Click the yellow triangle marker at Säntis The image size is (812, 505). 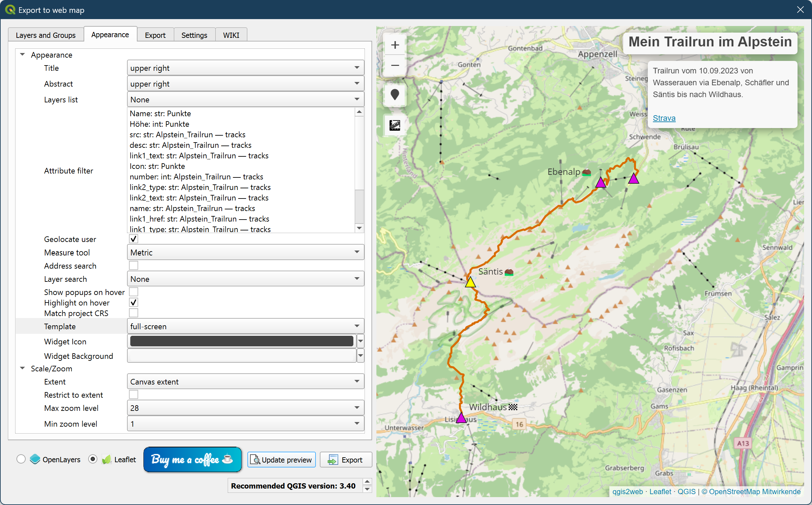click(x=470, y=283)
